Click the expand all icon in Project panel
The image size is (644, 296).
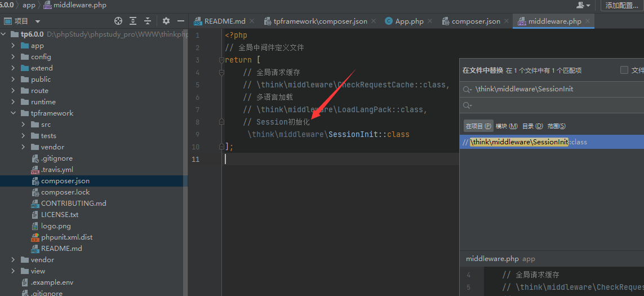pyautogui.click(x=133, y=21)
